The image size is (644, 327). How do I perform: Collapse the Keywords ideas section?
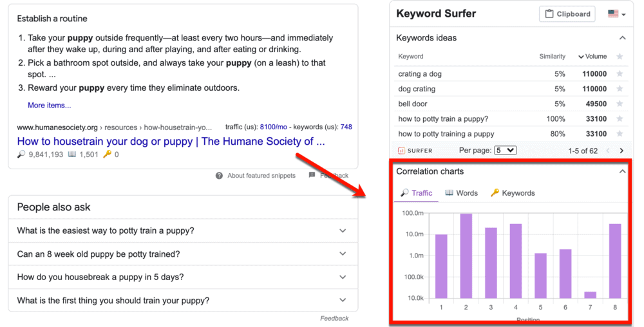pyautogui.click(x=622, y=38)
